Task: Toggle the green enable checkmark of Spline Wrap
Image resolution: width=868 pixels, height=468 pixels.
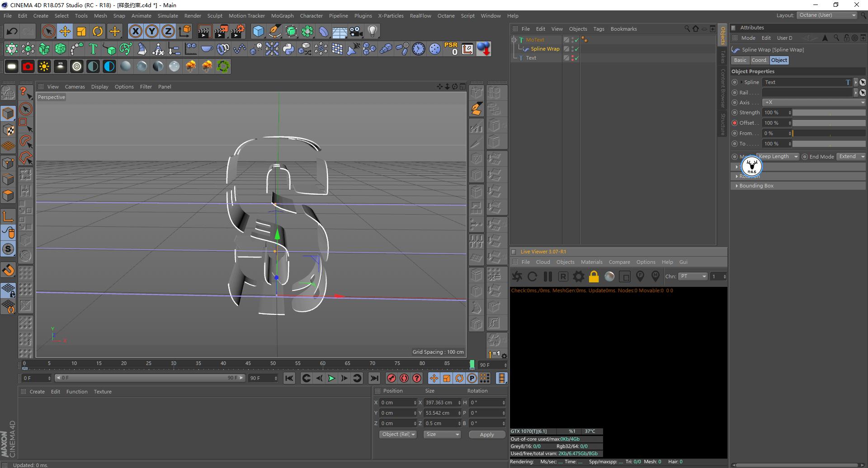Action: 576,49
